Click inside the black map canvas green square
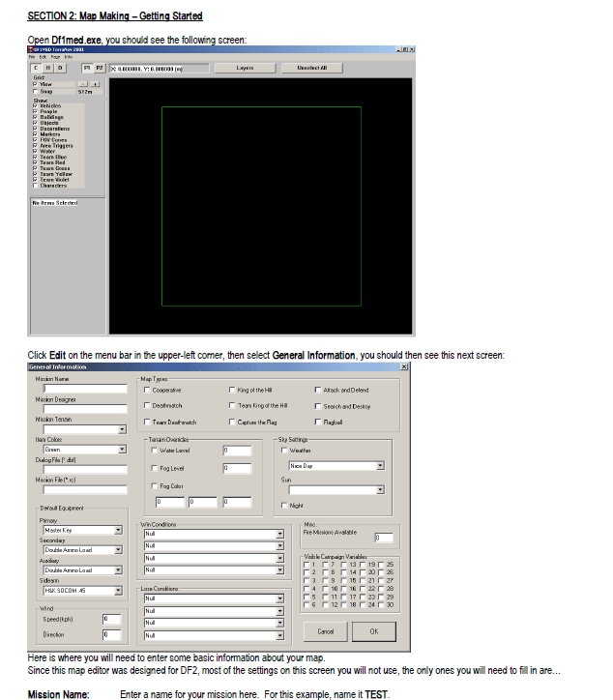 261,206
